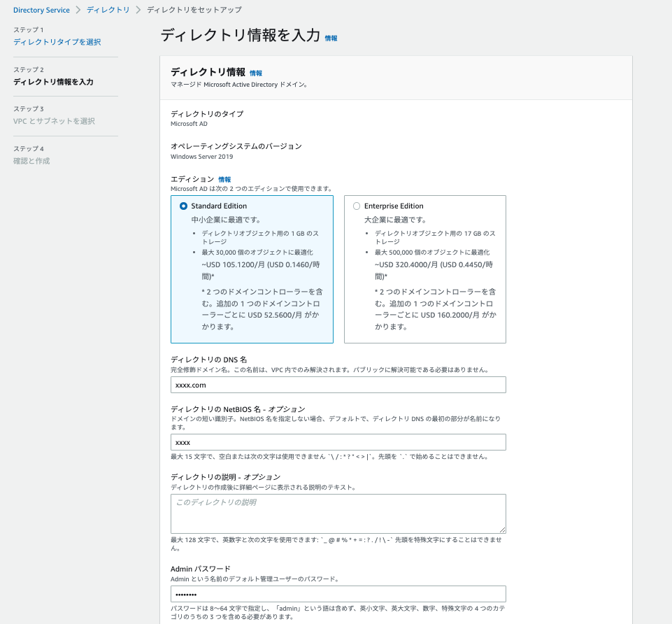Click the ステップ 1 label
The height and width of the screenshot is (624, 672).
tap(28, 30)
